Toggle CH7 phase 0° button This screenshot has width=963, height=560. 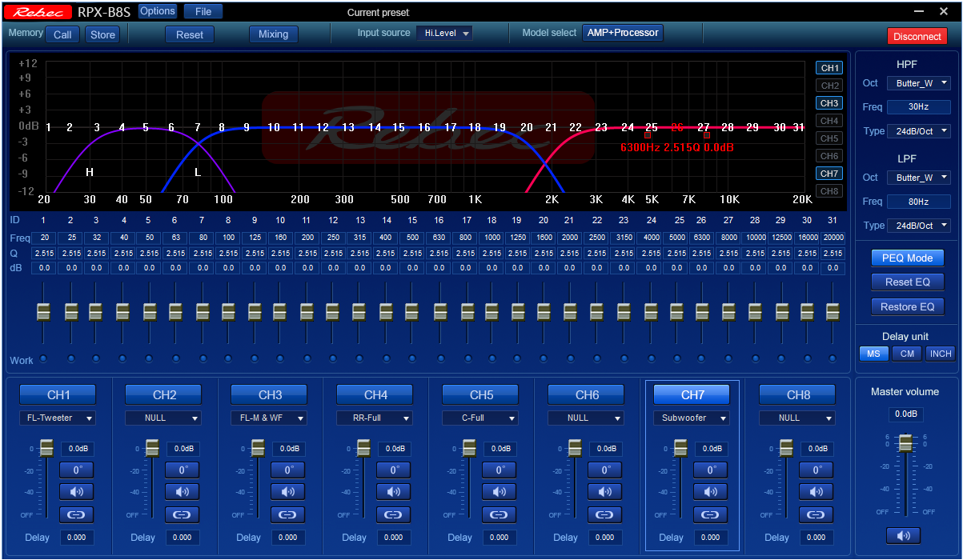[x=711, y=470]
